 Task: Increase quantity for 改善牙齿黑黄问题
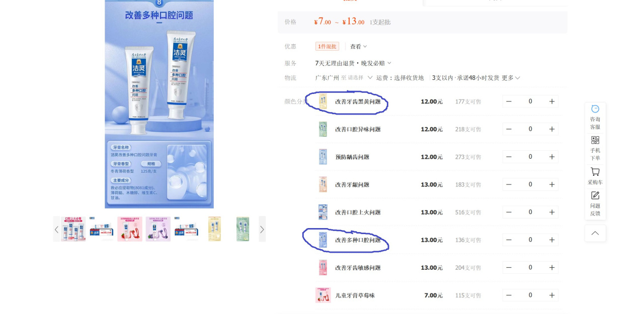(x=552, y=101)
